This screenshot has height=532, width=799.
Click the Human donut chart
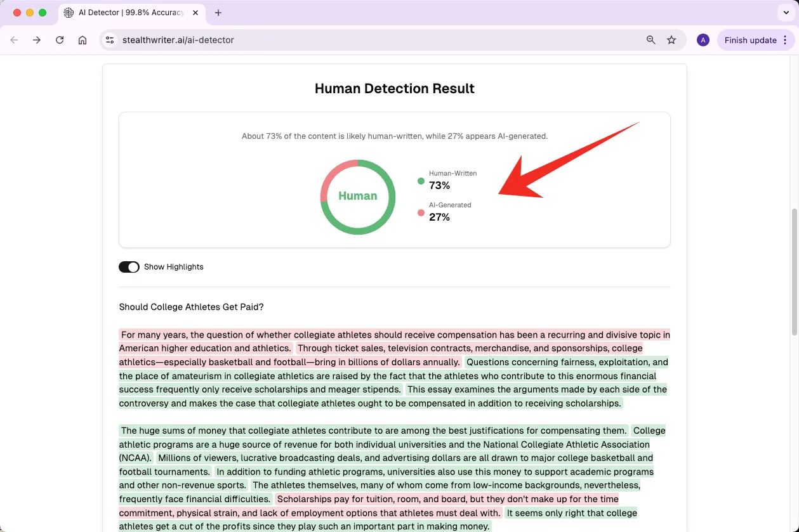click(358, 197)
